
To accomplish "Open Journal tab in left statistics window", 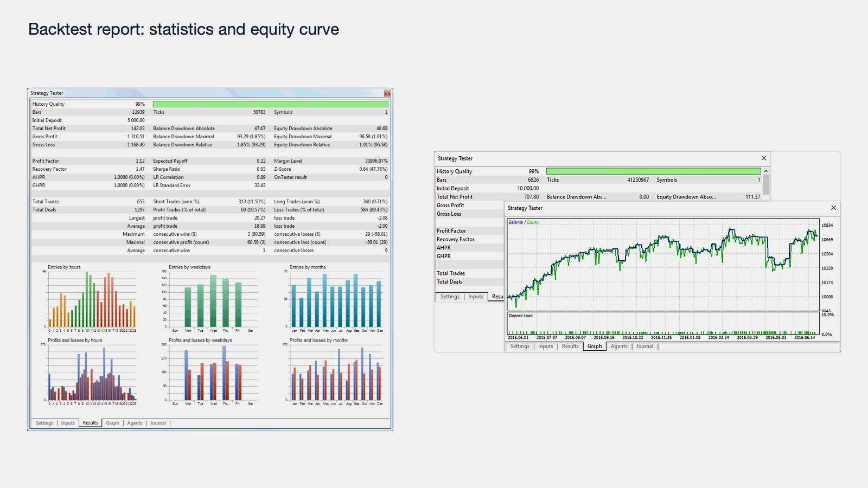I will tap(158, 423).
